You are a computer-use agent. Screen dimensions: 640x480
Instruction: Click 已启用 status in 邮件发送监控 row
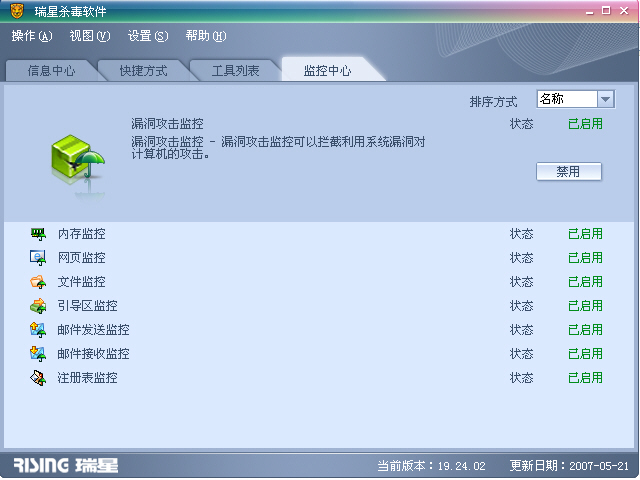click(585, 330)
